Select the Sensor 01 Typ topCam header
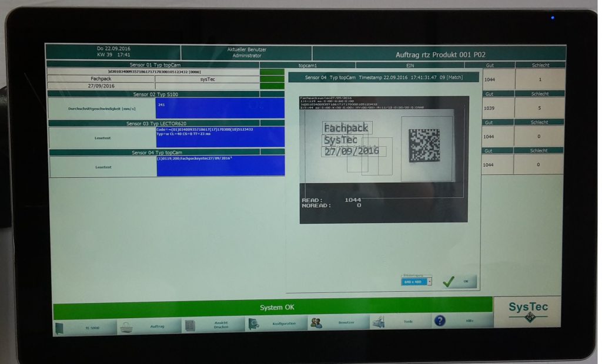The height and width of the screenshot is (364, 602). [153, 65]
